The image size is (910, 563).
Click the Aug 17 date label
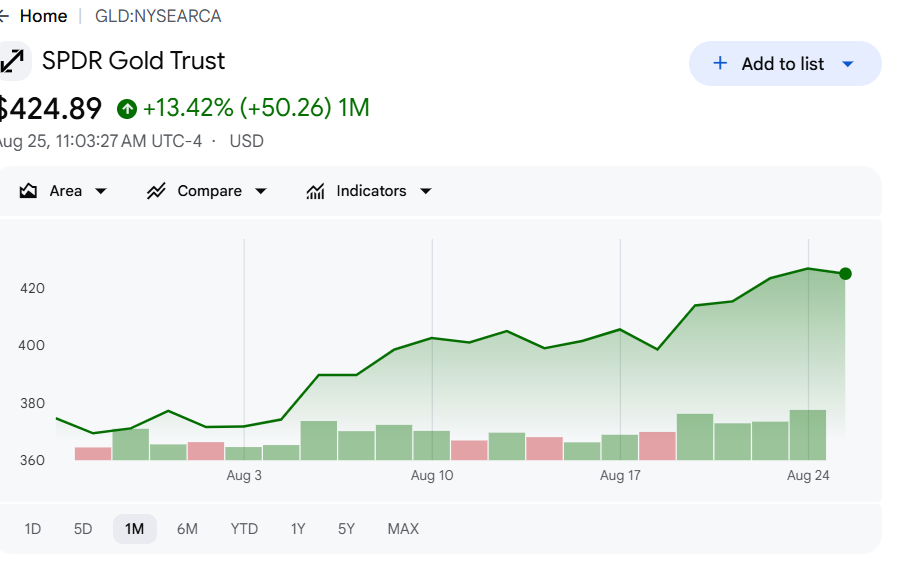coord(620,475)
